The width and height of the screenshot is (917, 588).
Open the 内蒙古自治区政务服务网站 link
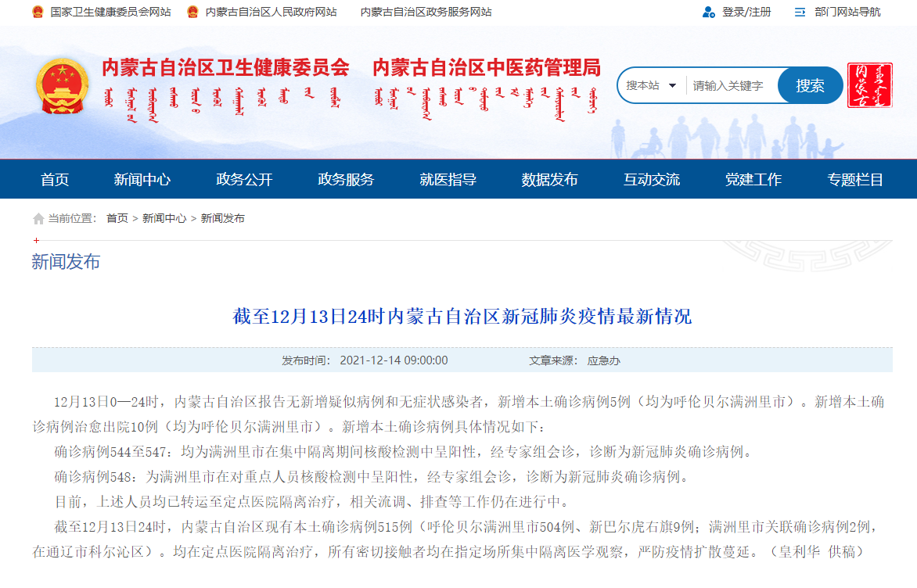[x=426, y=12]
